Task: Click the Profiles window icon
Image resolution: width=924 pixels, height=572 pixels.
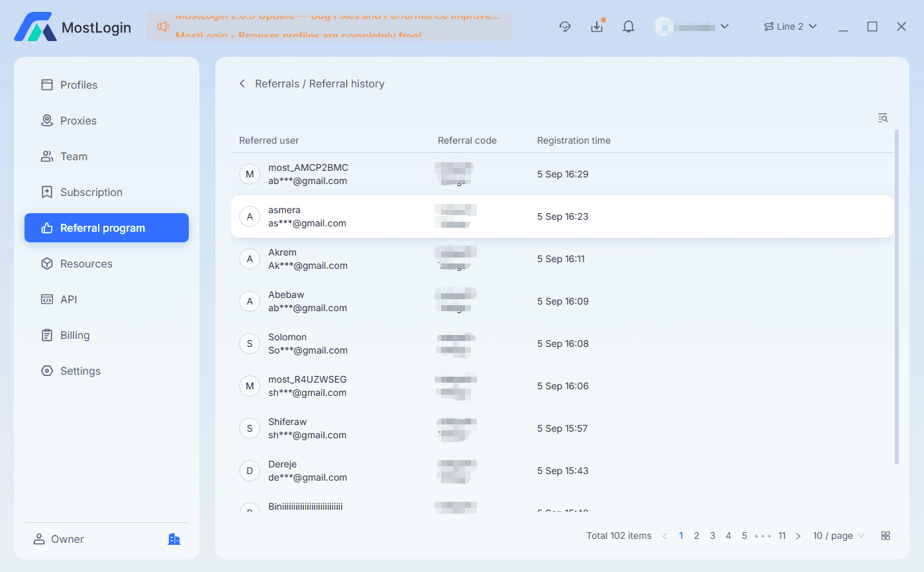Action: 47,85
